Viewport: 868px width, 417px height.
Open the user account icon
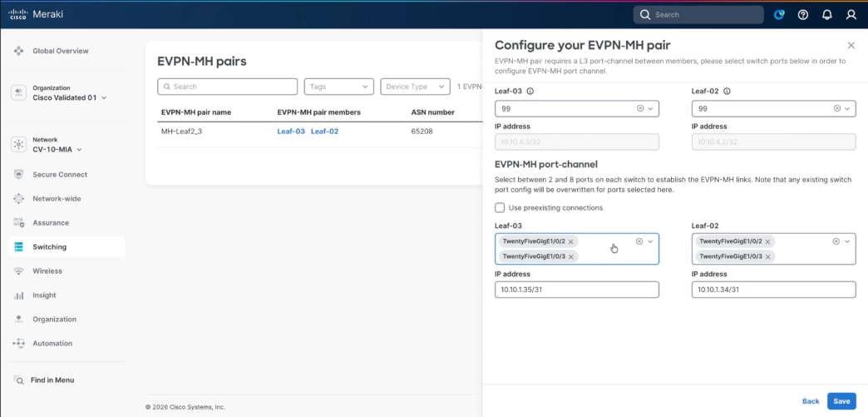click(851, 15)
